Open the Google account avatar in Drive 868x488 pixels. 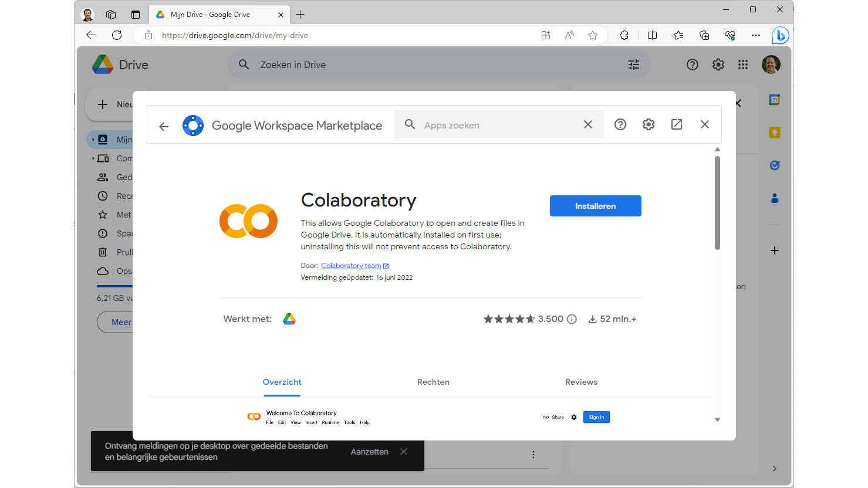click(771, 65)
